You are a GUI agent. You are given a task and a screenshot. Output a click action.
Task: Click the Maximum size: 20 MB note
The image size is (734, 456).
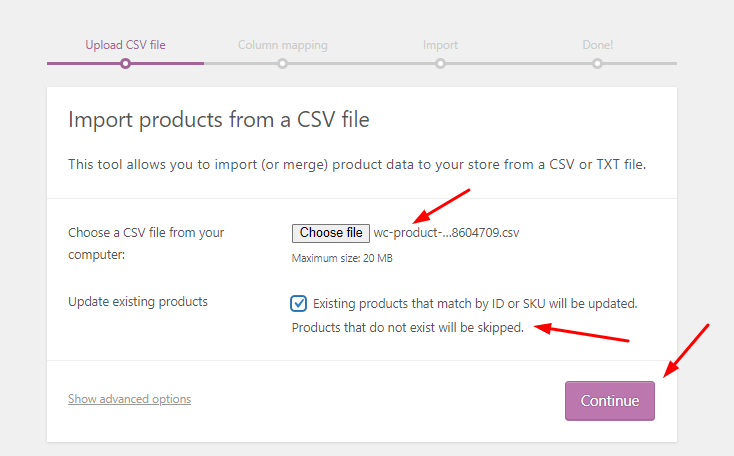(x=342, y=258)
